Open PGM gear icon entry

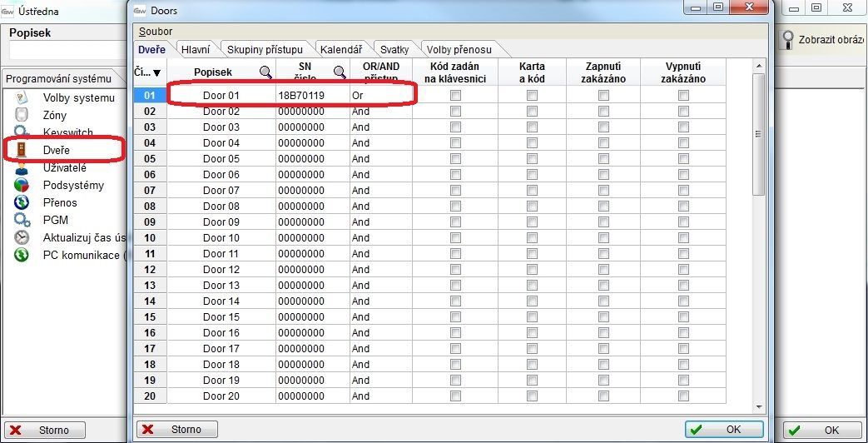coord(22,220)
